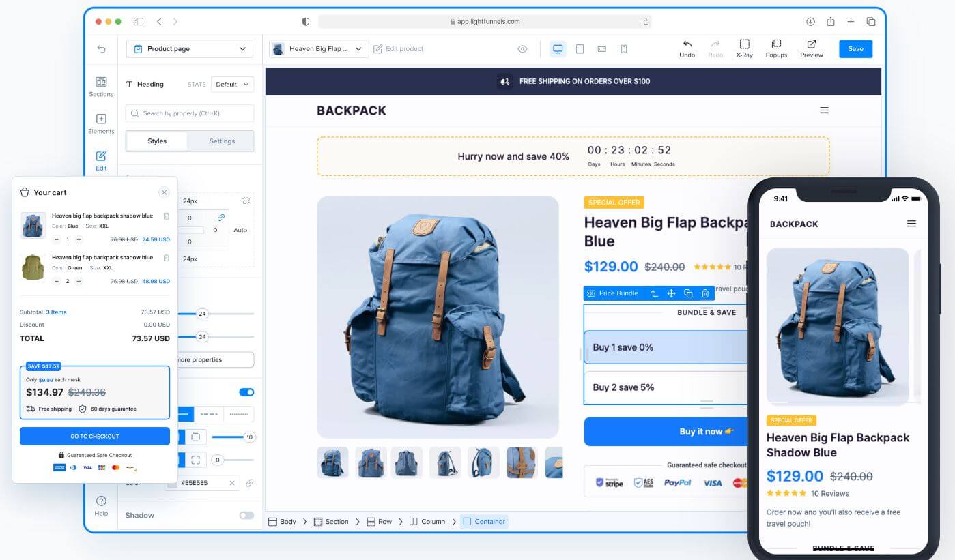Viewport: 955px width, 560px height.
Task: Decrease quantity of the Blue backpack cart item
Action: click(56, 239)
